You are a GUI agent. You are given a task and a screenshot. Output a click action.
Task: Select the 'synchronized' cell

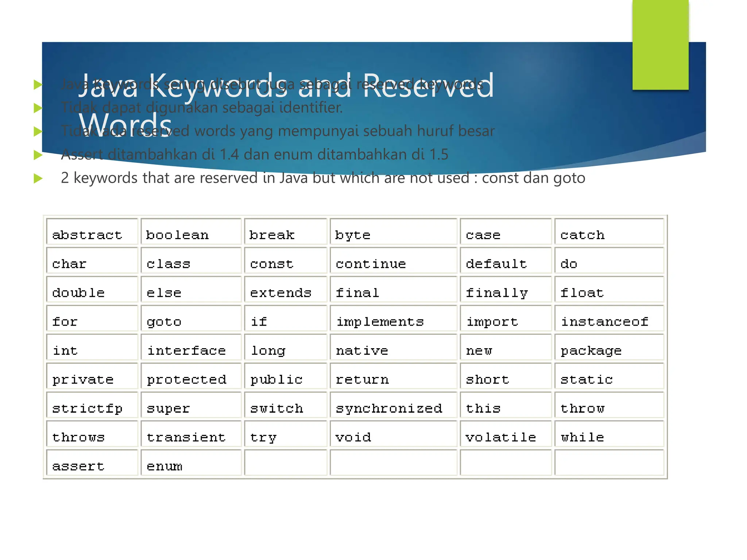tap(393, 404)
